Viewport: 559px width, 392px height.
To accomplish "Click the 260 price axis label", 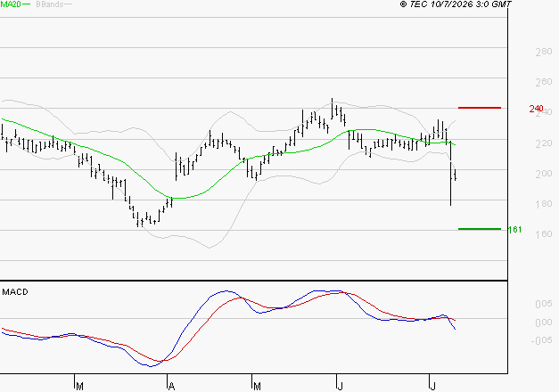I will (x=544, y=82).
